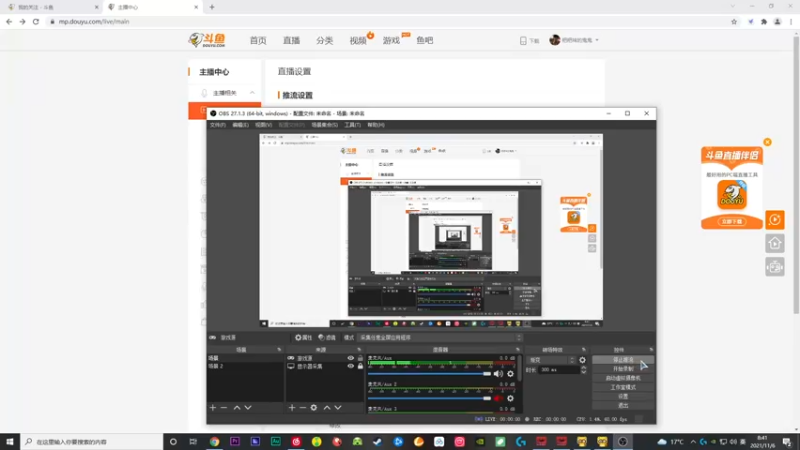Open Task View on the taskbar
Screen dimensions: 800x450
point(193,442)
